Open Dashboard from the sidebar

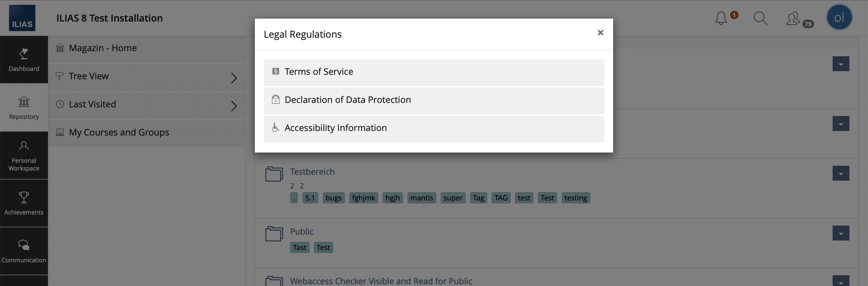(x=24, y=60)
